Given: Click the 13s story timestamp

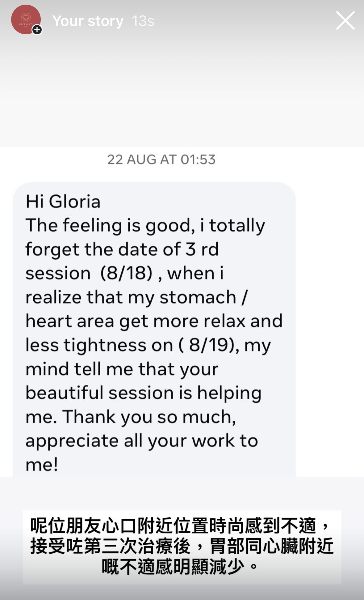Looking at the screenshot, I should tap(143, 21).
